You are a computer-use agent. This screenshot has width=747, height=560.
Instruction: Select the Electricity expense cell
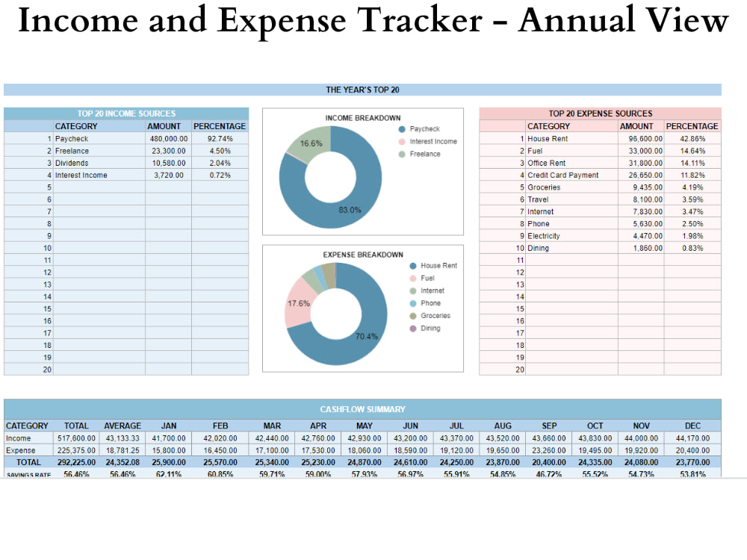[571, 236]
